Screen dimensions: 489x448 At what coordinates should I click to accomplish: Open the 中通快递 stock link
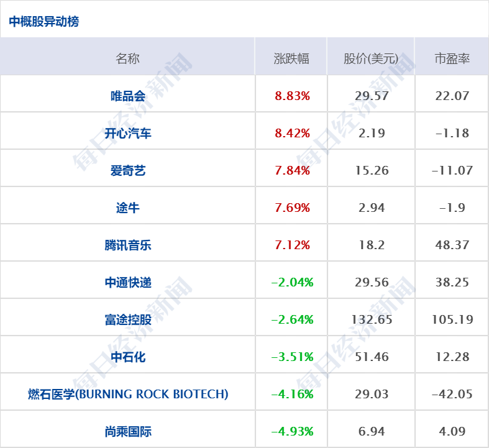[128, 283]
